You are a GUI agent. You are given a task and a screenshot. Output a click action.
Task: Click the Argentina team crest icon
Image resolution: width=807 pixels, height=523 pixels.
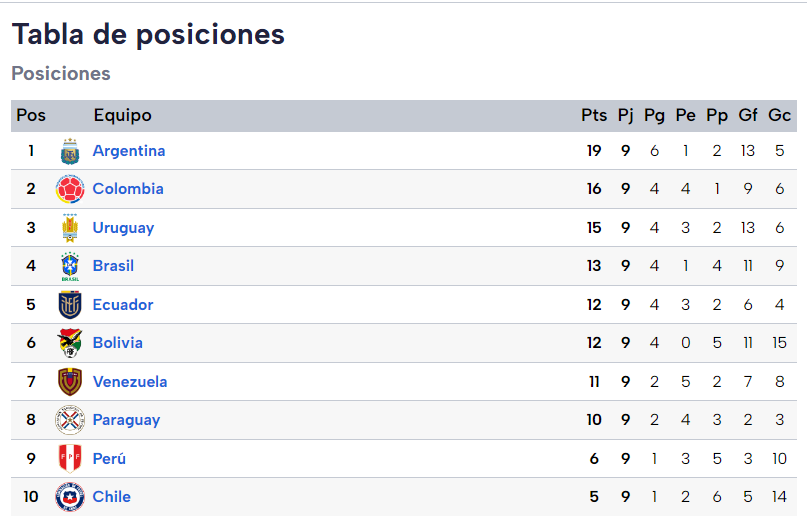point(69,151)
